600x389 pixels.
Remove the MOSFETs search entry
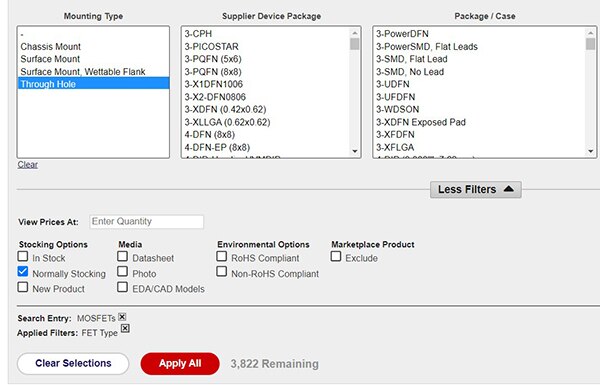(x=122, y=317)
